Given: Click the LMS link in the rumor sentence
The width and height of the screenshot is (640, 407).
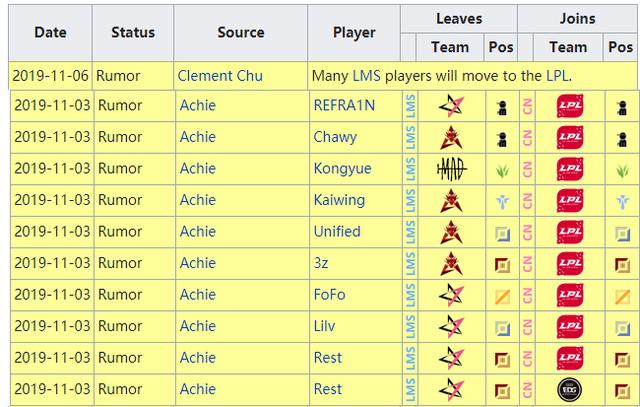Looking at the screenshot, I should (367, 76).
